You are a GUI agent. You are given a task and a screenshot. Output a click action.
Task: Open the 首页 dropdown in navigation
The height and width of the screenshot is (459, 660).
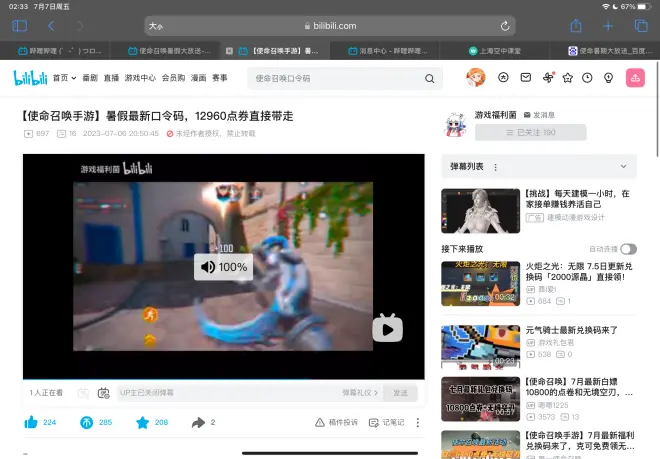tap(64, 78)
